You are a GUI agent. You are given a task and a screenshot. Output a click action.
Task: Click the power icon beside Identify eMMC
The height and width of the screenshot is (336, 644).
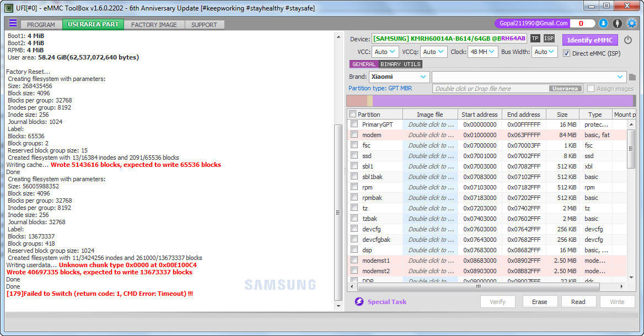(628, 40)
